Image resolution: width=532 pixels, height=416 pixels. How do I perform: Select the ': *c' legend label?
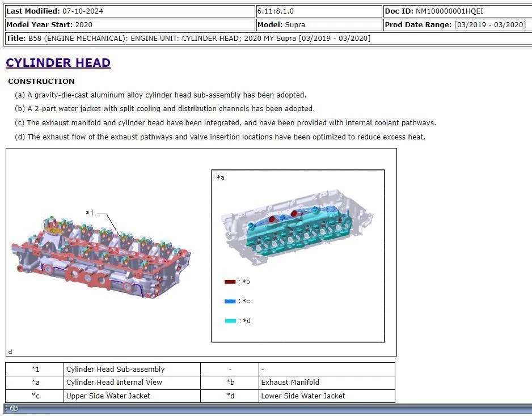coord(244,301)
